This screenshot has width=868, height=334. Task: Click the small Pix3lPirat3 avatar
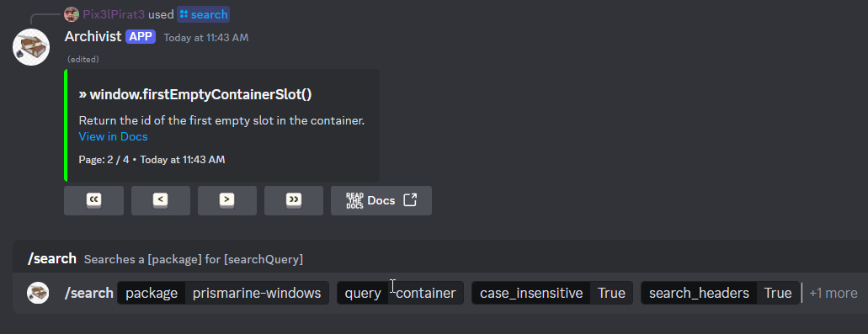(72, 14)
